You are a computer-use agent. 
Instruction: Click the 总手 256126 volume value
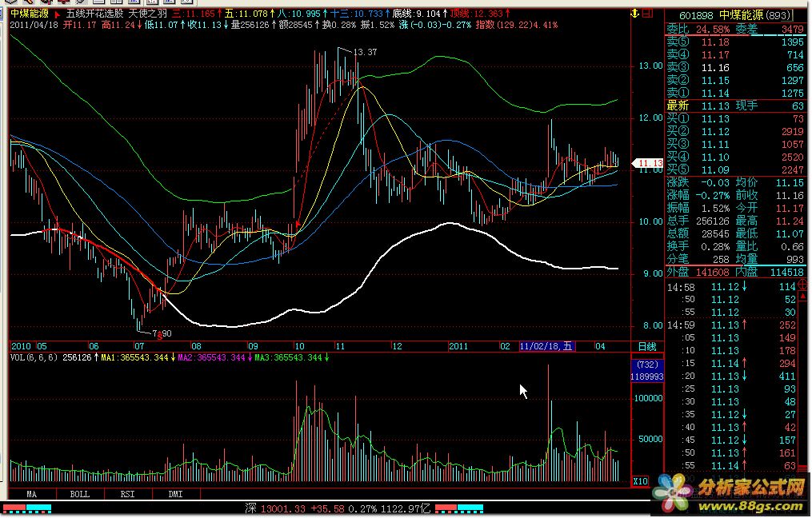[x=713, y=221]
